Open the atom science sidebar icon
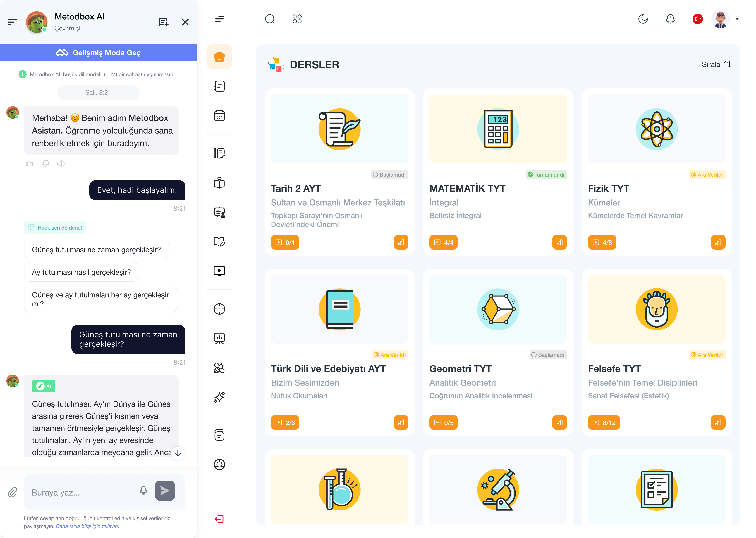Screen dimensions: 756x538 click(219, 368)
